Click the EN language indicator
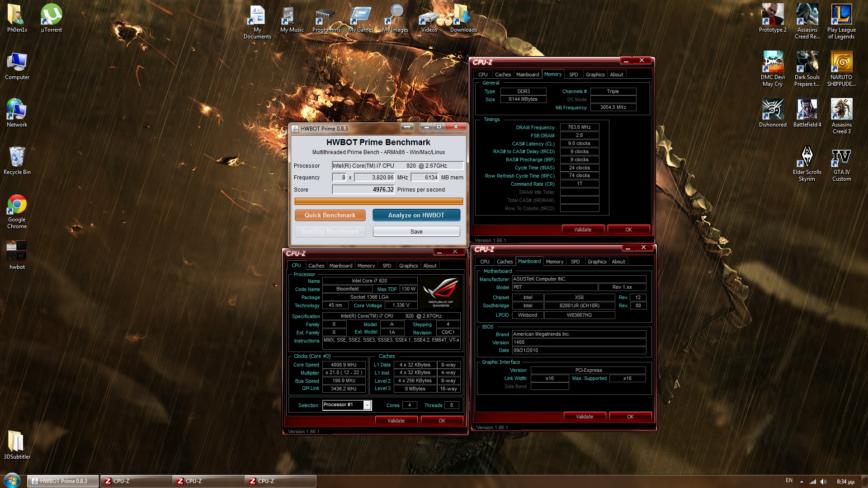The image size is (868, 488). (789, 480)
